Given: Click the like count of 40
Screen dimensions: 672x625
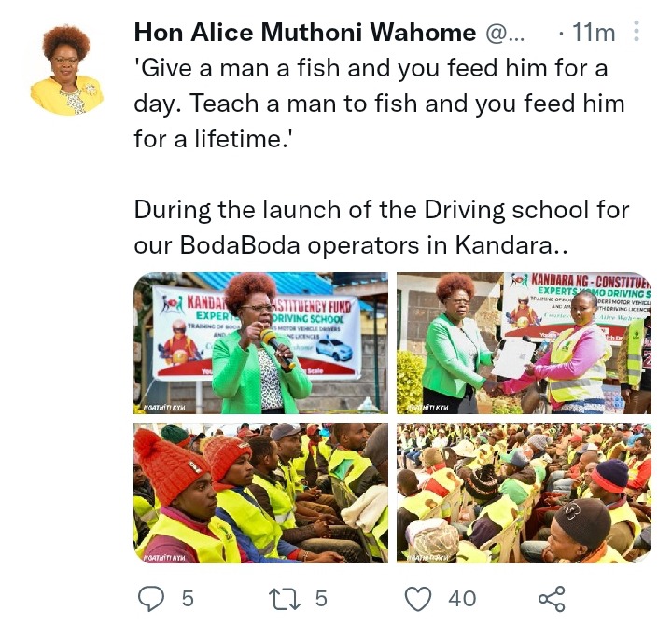Looking at the screenshot, I should 462,599.
